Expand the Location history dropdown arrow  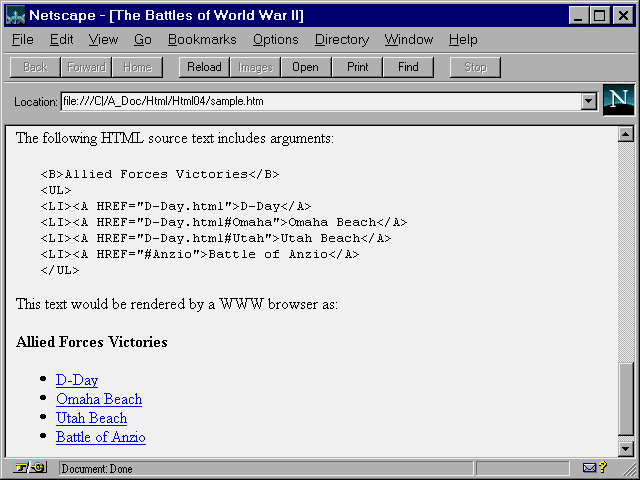point(588,101)
